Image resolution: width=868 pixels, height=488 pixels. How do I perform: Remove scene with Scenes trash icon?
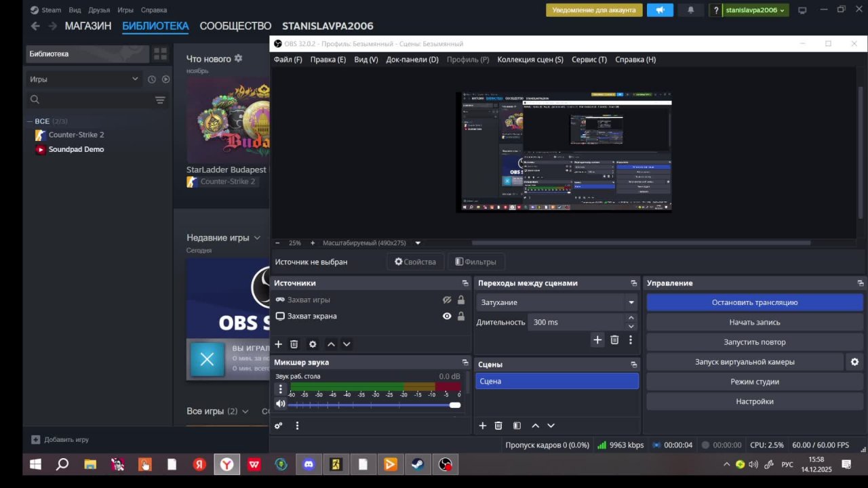point(498,426)
